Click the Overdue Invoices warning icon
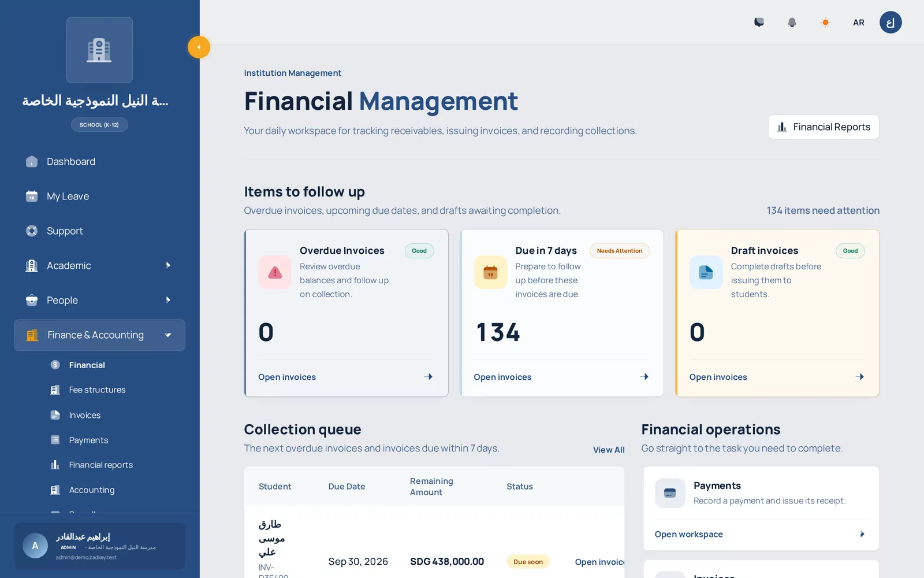This screenshot has height=578, width=924. pos(275,272)
